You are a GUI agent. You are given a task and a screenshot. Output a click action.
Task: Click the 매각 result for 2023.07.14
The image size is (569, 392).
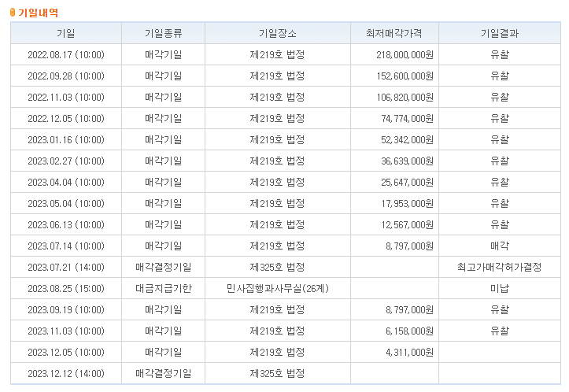[500, 246]
